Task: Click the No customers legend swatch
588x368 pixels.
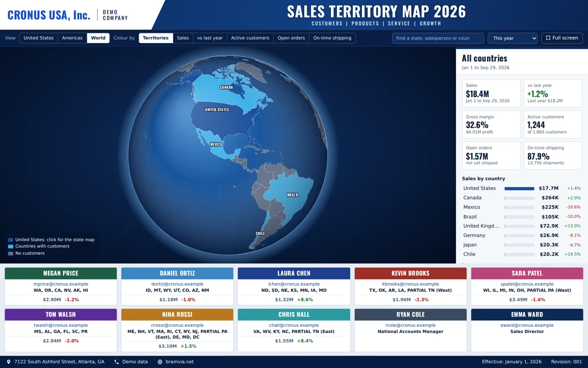Action: coord(11,253)
